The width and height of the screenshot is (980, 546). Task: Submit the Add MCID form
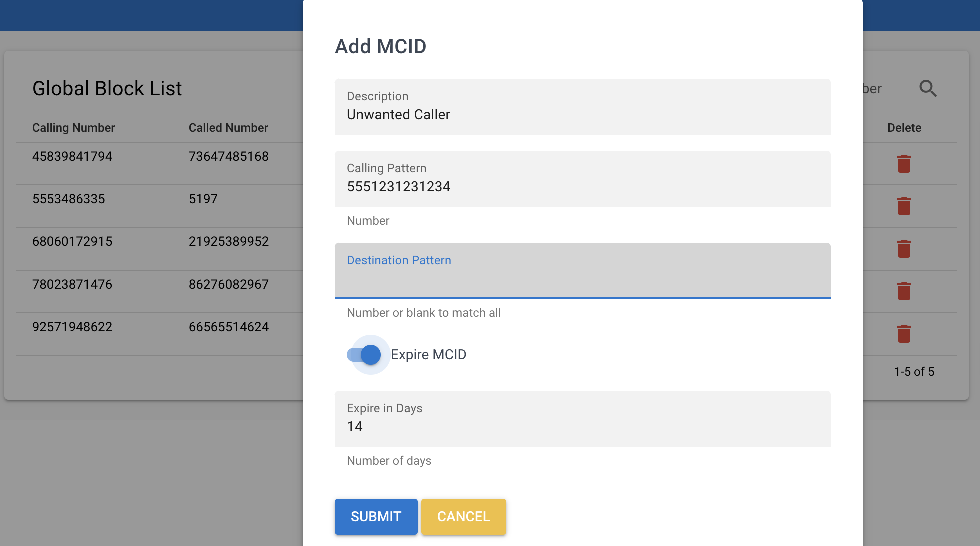pos(376,517)
